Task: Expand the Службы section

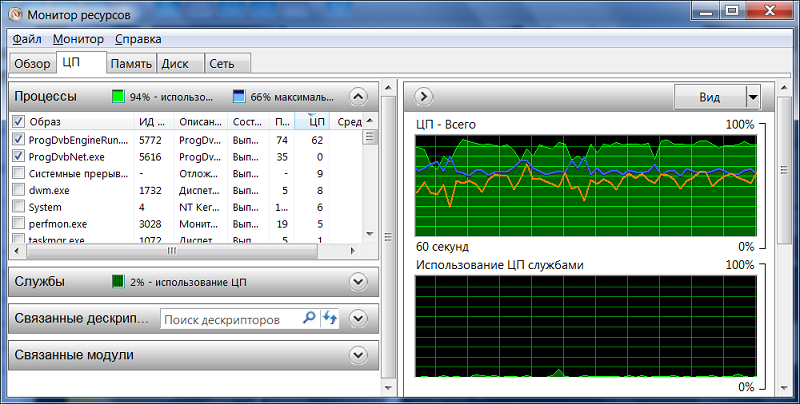Action: pyautogui.click(x=358, y=281)
